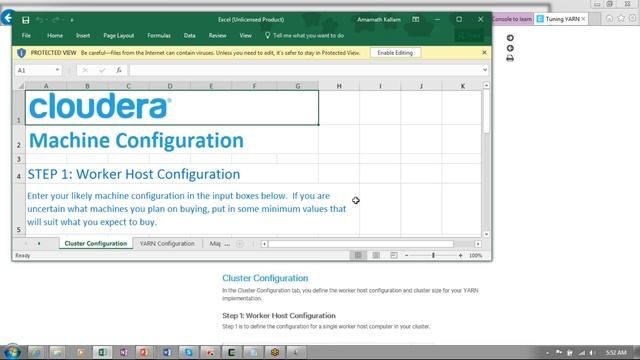Click the zoom slider handle
This screenshot has width=640, height=360.
tap(433, 256)
